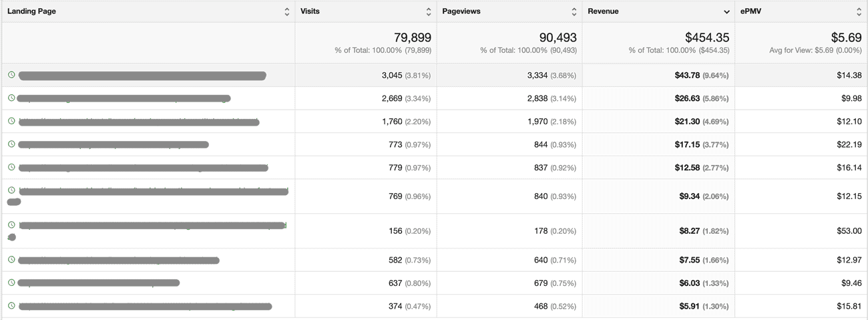Click the sort arrows in the ePMV column

[859, 12]
